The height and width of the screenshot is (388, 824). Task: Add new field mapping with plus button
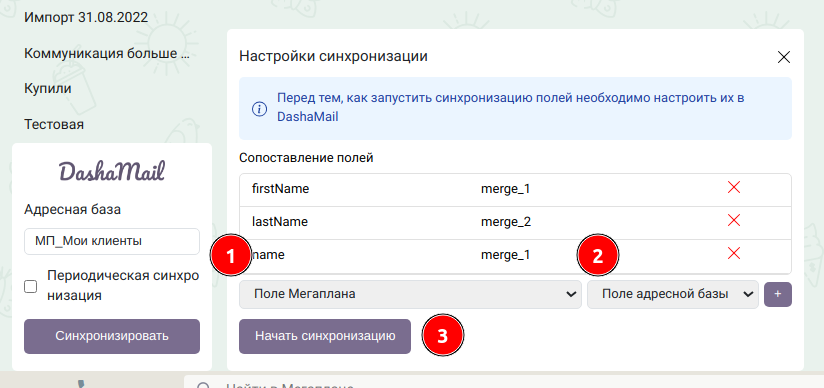(x=778, y=294)
